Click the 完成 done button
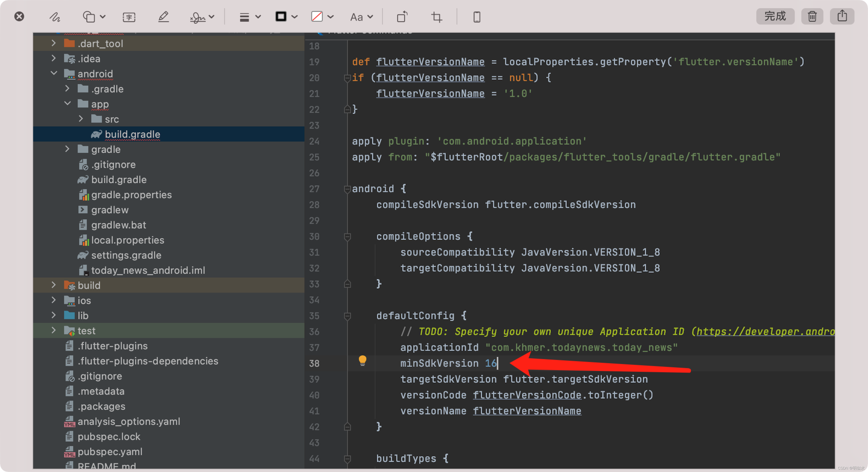 coord(775,16)
